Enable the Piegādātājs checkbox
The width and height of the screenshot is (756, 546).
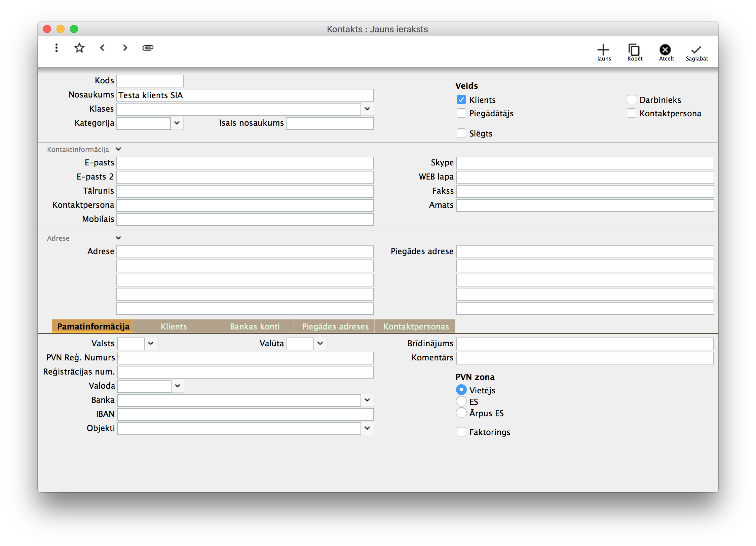(461, 113)
